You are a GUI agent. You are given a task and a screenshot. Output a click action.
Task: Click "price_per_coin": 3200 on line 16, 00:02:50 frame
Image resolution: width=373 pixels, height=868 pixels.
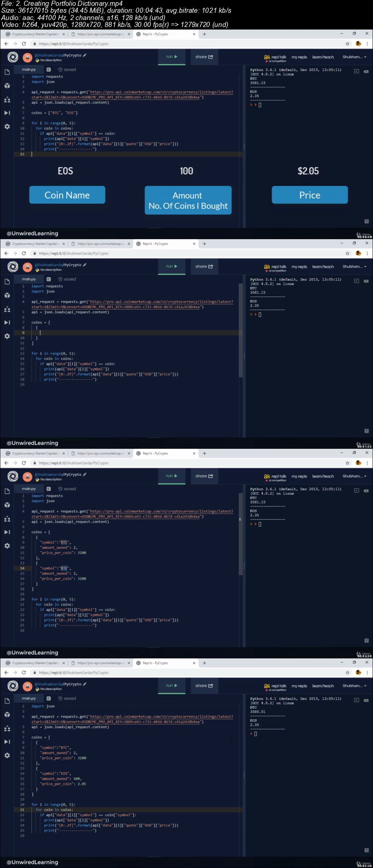click(63, 579)
